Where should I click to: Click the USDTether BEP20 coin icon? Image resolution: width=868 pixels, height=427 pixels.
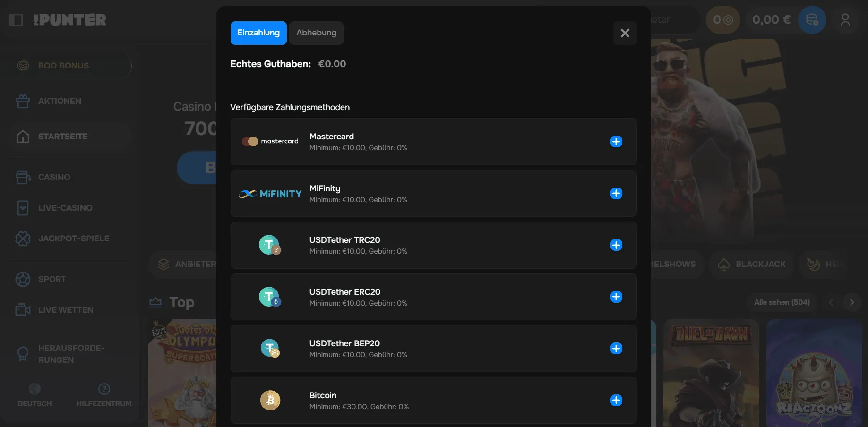pyautogui.click(x=270, y=349)
